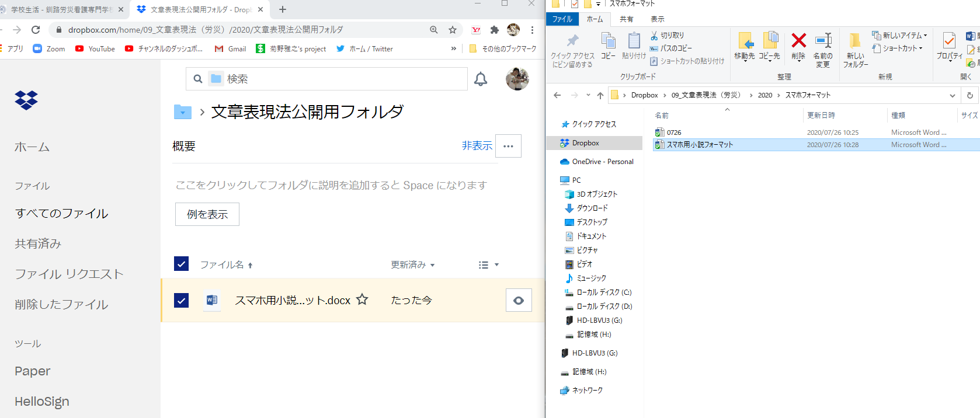Click the 非表示 link in the overview
The width and height of the screenshot is (980, 418).
(x=477, y=146)
